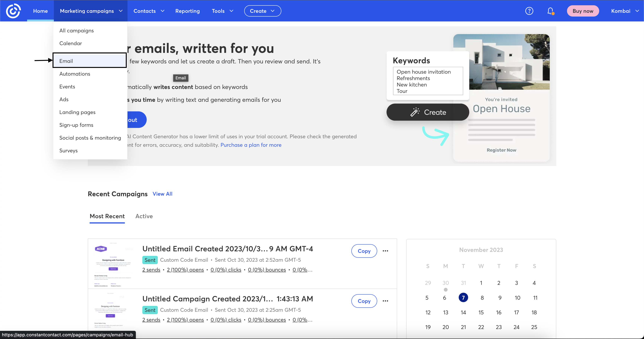The width and height of the screenshot is (644, 339).
Task: Click the Buy now button
Action: click(583, 11)
